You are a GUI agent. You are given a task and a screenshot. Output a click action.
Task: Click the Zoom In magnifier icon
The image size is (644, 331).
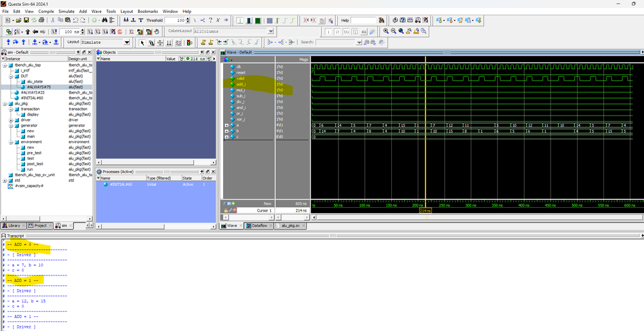pyautogui.click(x=386, y=31)
